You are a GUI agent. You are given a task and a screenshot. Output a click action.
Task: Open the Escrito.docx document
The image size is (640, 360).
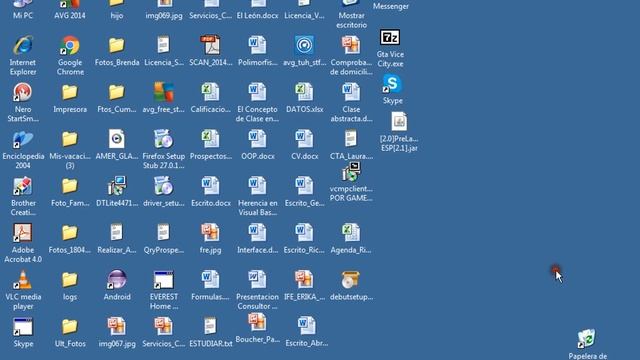pos(211,187)
